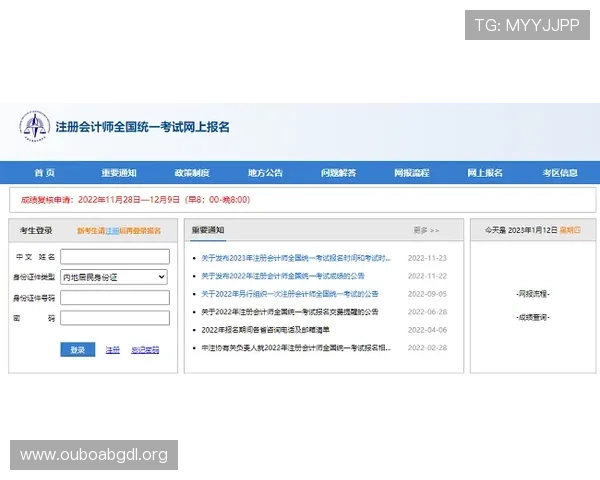This screenshot has height=480, width=600.
Task: Select the 地方公告 navigation item
Action: (265, 173)
